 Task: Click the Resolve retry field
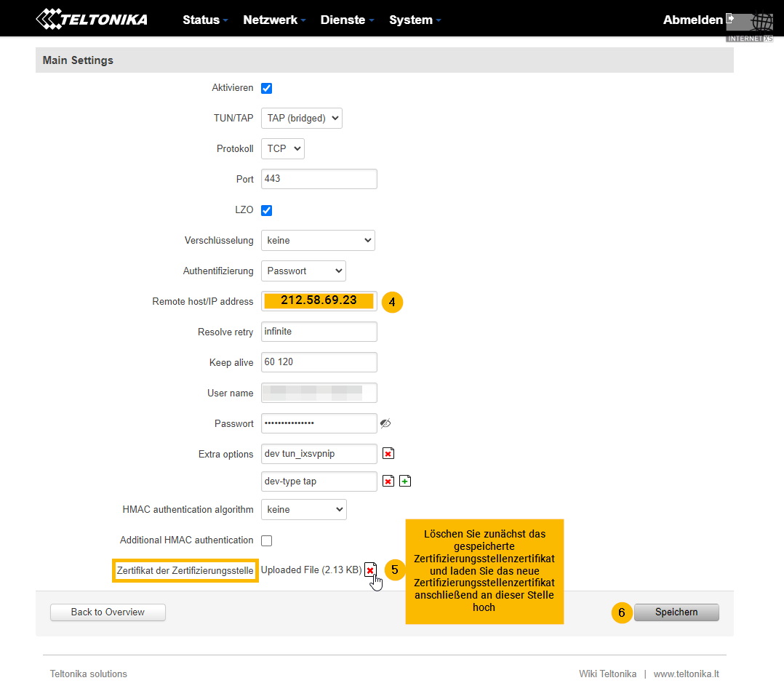coord(319,332)
